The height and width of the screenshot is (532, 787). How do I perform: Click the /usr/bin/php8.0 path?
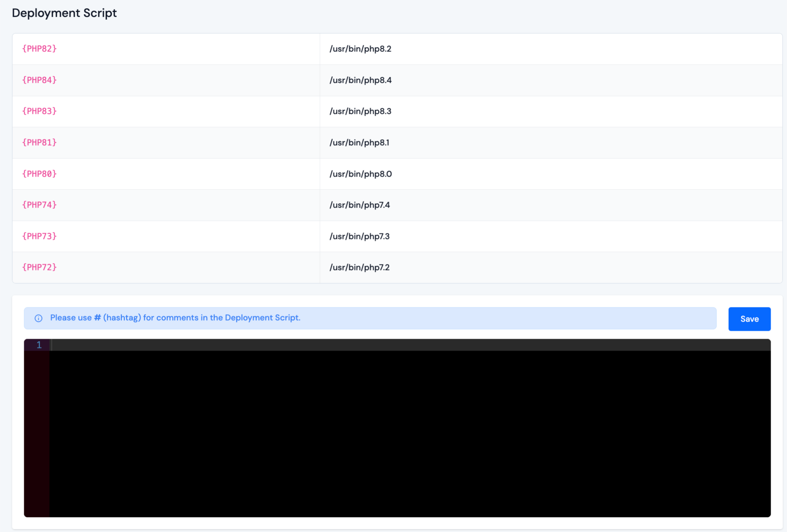click(360, 173)
